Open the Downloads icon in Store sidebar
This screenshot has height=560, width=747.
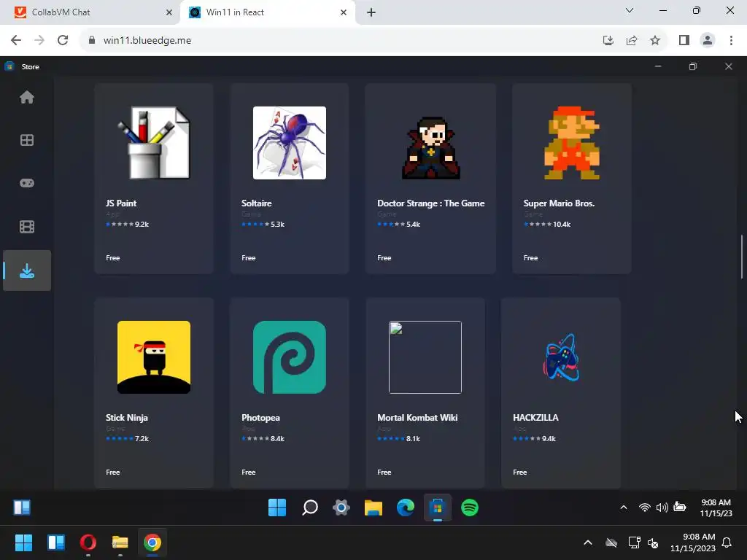pyautogui.click(x=27, y=271)
